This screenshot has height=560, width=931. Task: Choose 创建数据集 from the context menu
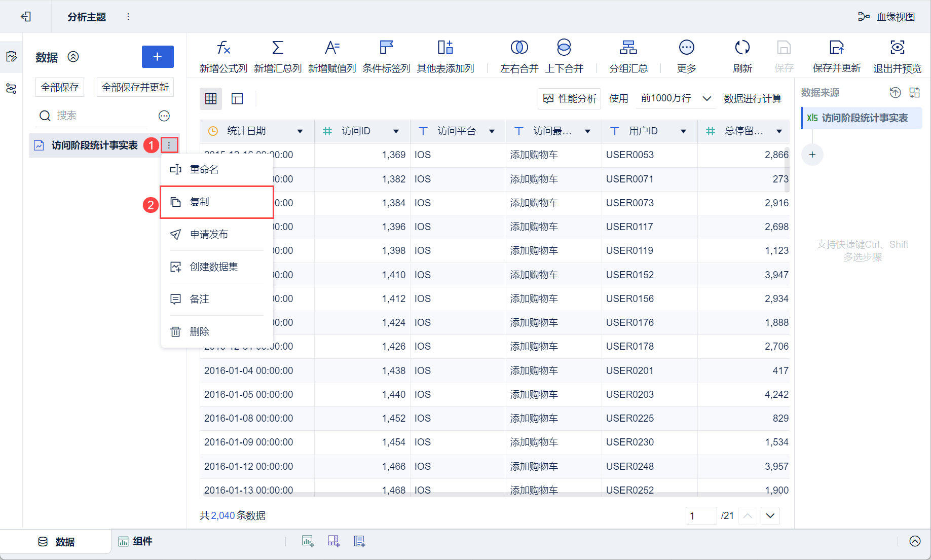click(x=217, y=267)
